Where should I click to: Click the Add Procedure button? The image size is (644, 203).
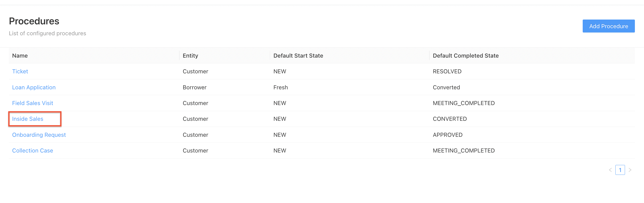(x=608, y=26)
